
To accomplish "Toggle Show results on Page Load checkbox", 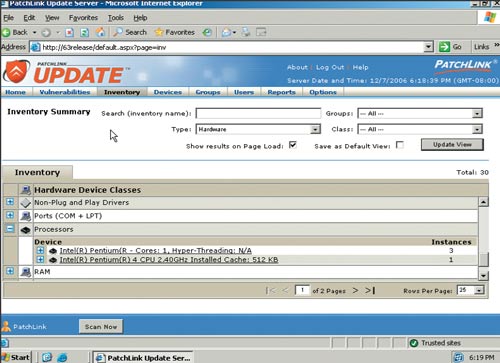I will click(x=293, y=145).
